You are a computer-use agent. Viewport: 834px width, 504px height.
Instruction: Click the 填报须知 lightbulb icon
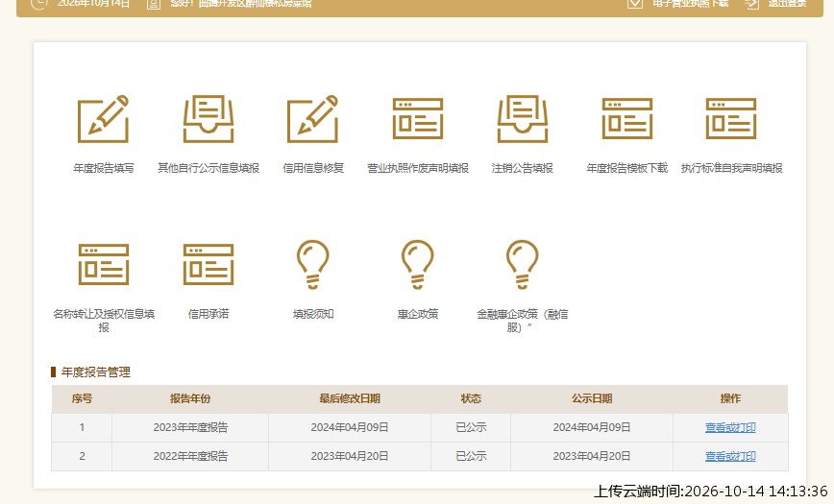[313, 264]
